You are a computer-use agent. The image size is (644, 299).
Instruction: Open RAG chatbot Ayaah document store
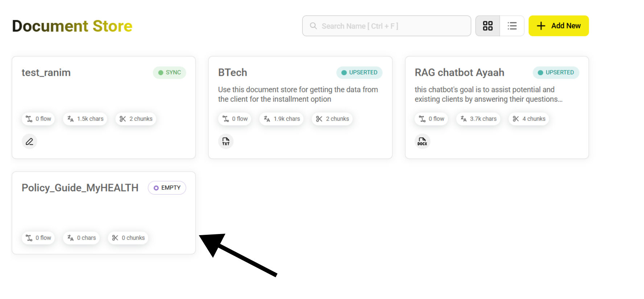(459, 73)
